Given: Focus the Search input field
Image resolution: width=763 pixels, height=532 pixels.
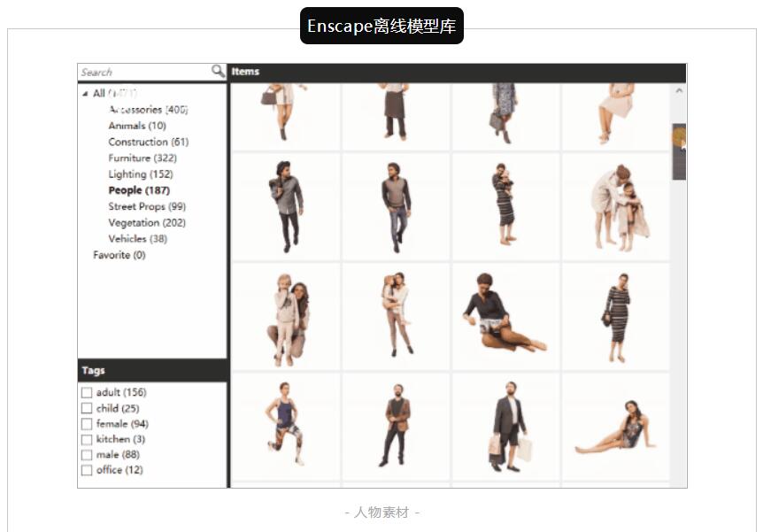Looking at the screenshot, I should pyautogui.click(x=144, y=72).
